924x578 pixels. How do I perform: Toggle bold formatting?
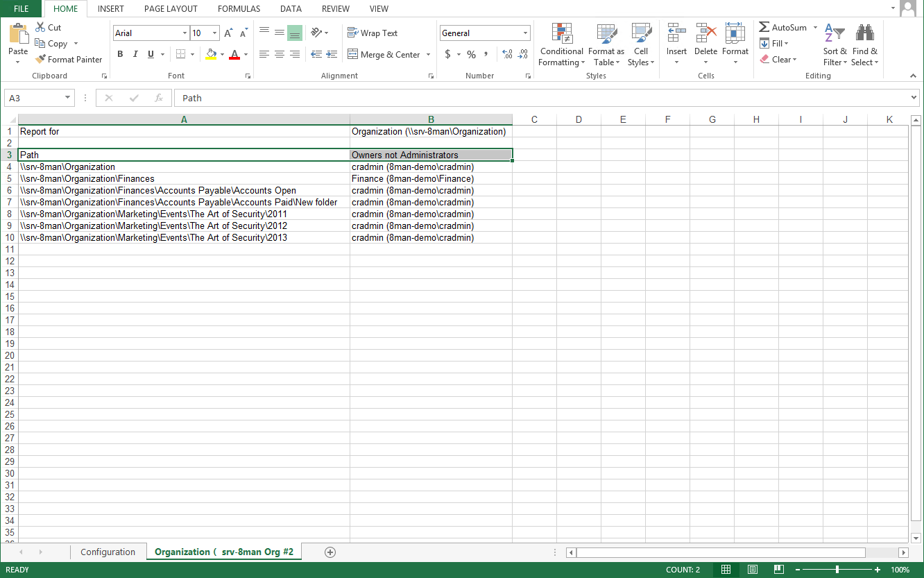click(x=120, y=54)
